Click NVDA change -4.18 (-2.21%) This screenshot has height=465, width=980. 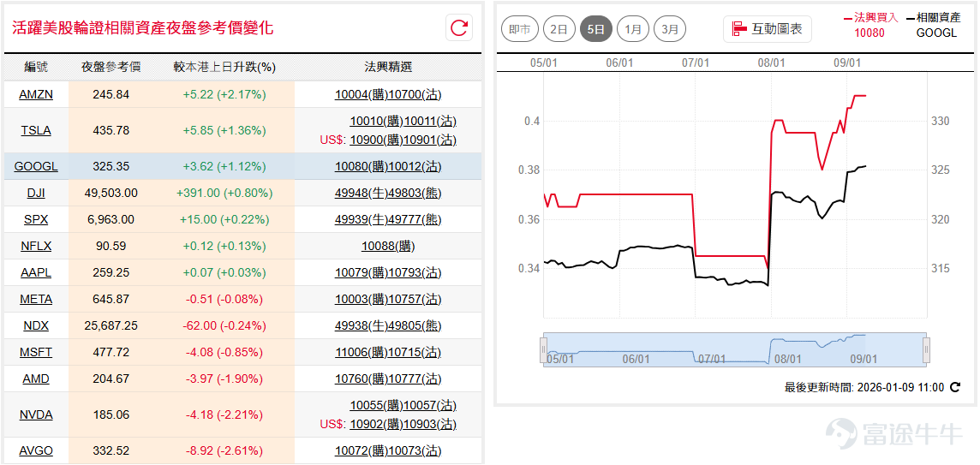tap(224, 415)
